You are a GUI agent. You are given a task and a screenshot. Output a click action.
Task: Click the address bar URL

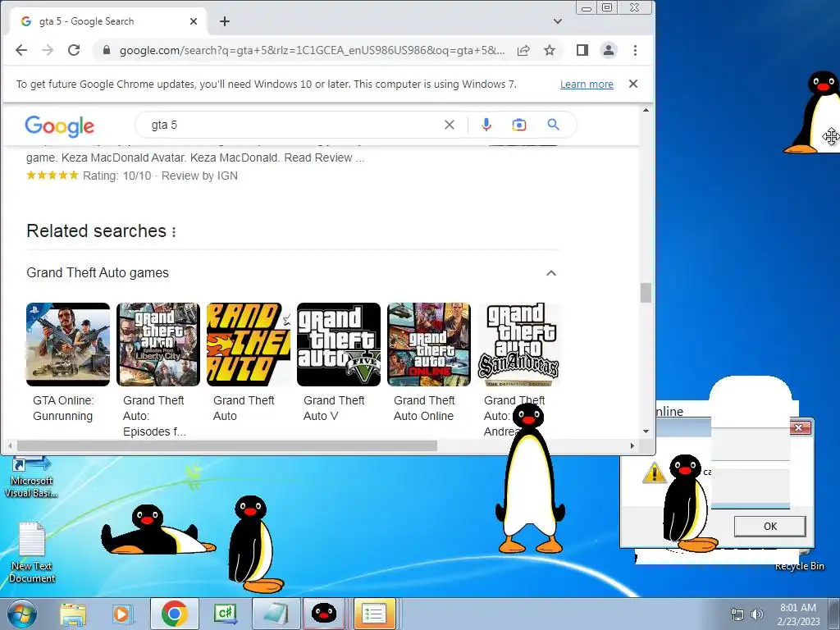[312, 50]
